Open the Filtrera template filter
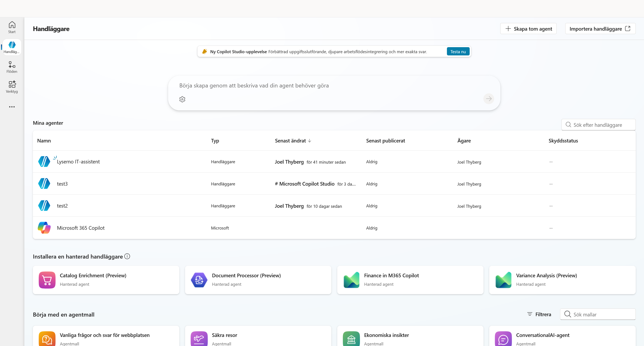The width and height of the screenshot is (644, 346). click(x=539, y=314)
